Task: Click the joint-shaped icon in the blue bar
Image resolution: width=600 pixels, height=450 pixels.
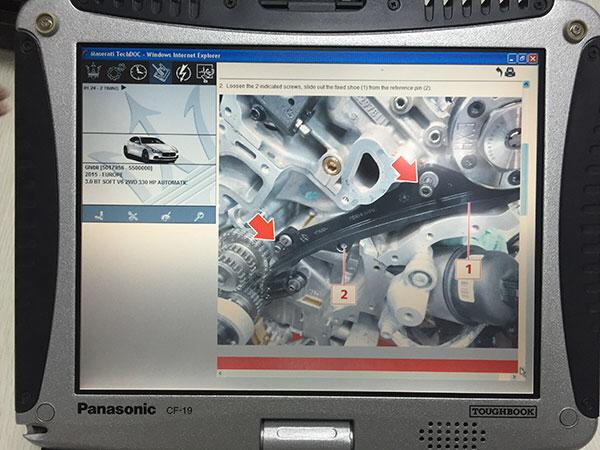Action: tap(99, 216)
